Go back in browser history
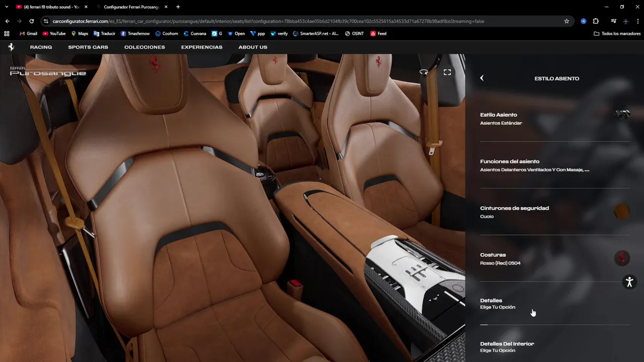The width and height of the screenshot is (644, 362). 7,21
